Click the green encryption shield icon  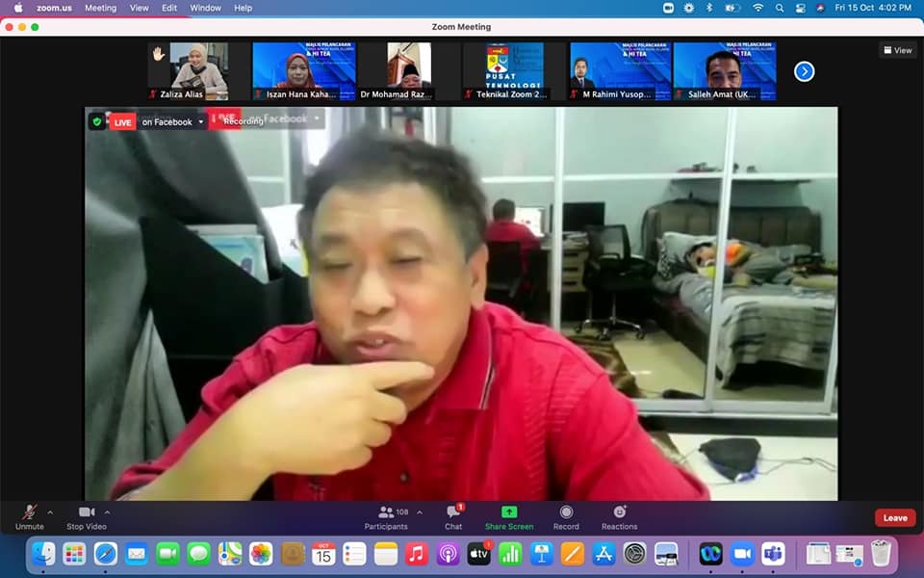click(x=97, y=121)
